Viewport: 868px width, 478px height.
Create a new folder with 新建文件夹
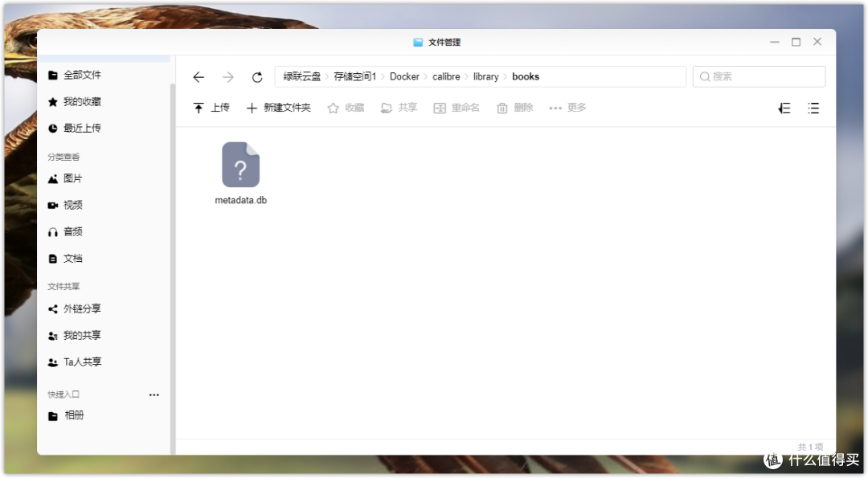[x=278, y=108]
